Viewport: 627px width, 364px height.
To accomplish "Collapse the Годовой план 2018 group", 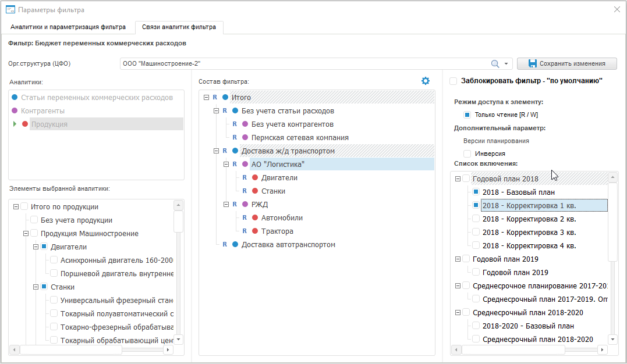I will pos(458,179).
